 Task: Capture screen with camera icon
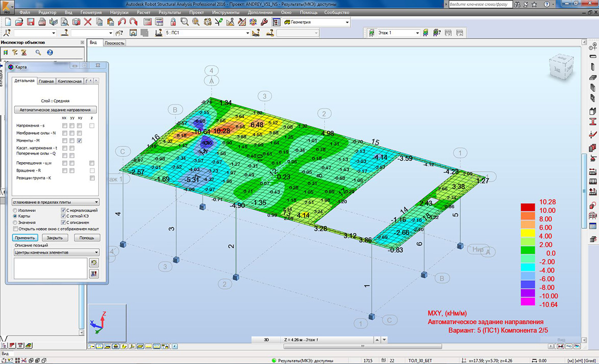pyautogui.click(x=77, y=22)
